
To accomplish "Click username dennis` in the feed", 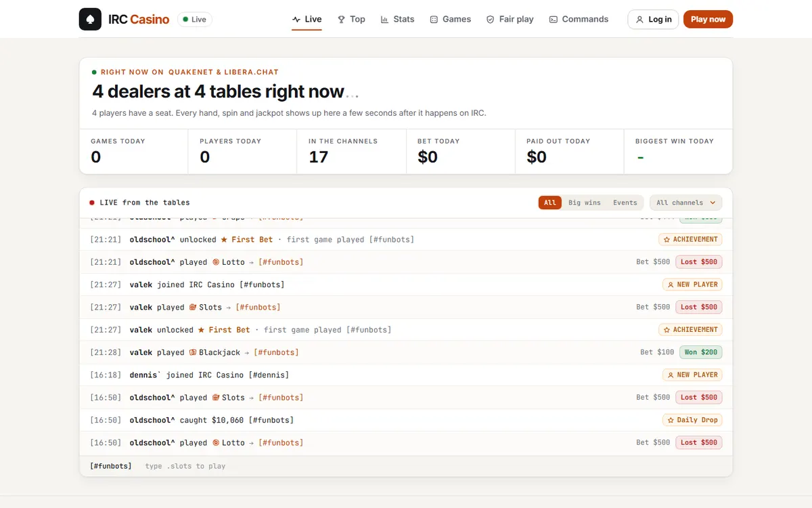I will point(145,375).
